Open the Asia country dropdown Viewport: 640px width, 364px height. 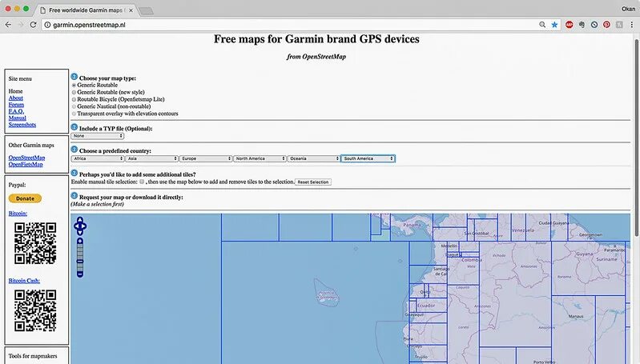tap(152, 158)
